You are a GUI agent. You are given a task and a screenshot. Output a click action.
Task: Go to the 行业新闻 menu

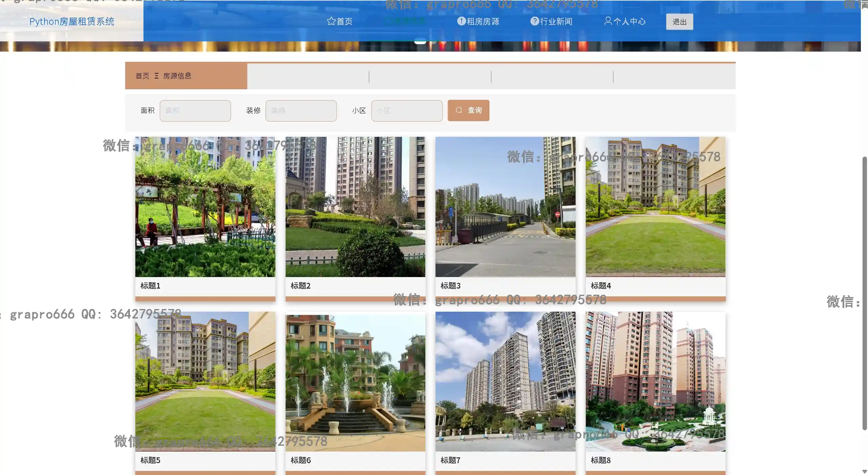coord(556,21)
